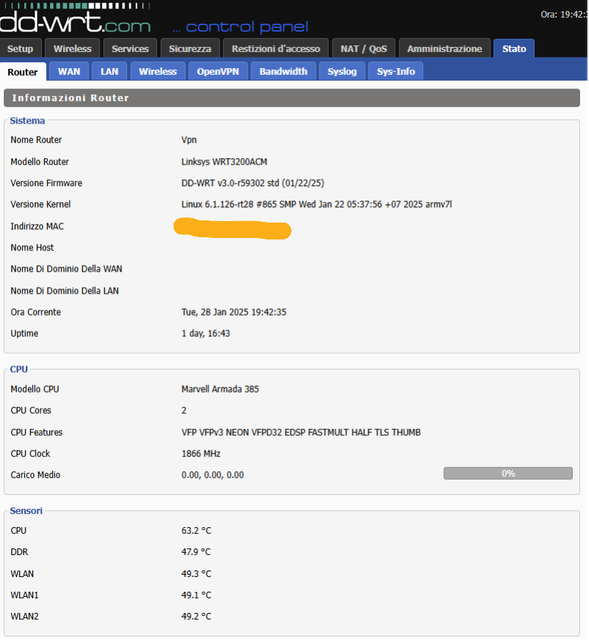Click the CPU temperature 63.2 °C
The image size is (589, 640).
(196, 531)
